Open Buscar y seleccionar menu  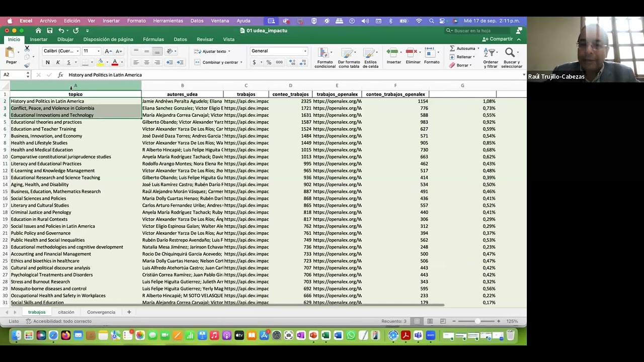(x=511, y=58)
